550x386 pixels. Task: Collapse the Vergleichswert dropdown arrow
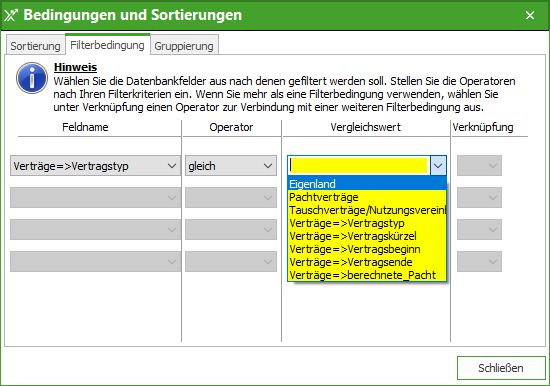coord(438,166)
